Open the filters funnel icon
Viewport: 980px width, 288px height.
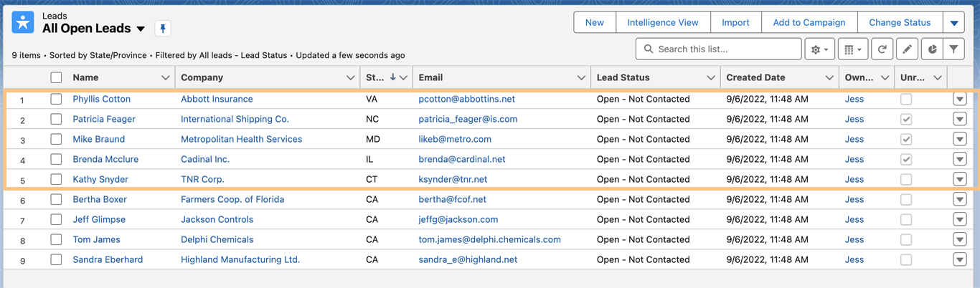[x=953, y=49]
